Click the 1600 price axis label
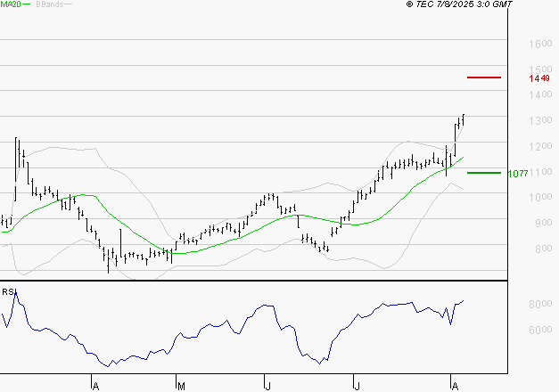This screenshot has width=559, height=392. pyautogui.click(x=538, y=44)
